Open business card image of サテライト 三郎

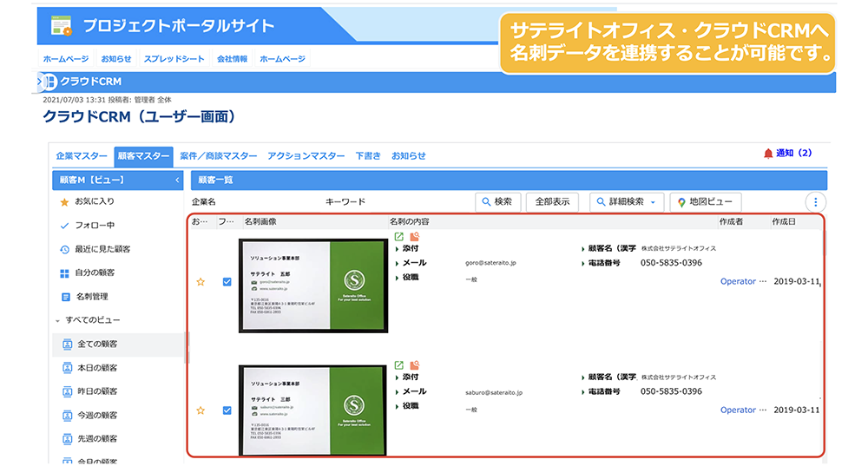point(313,410)
